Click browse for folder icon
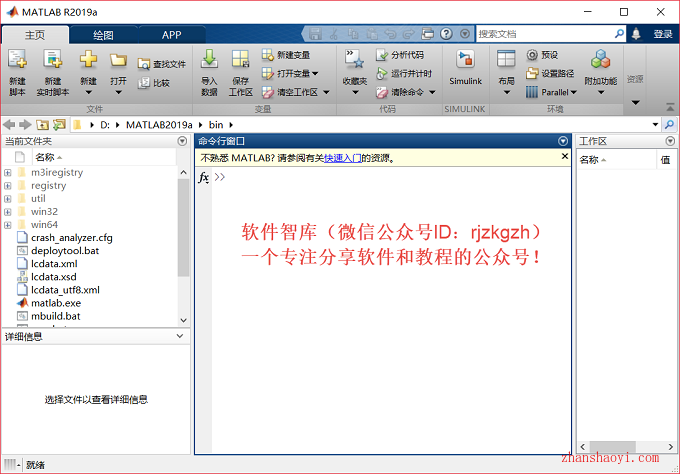 coord(59,125)
